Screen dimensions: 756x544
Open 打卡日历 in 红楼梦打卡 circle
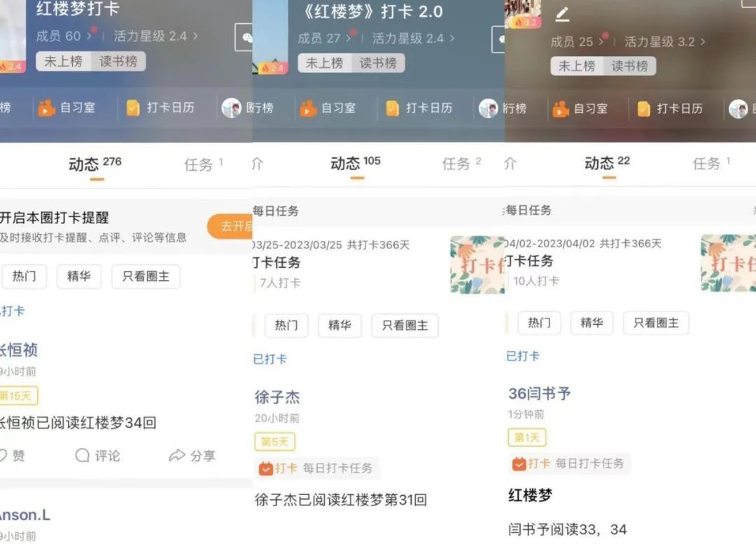(x=160, y=108)
